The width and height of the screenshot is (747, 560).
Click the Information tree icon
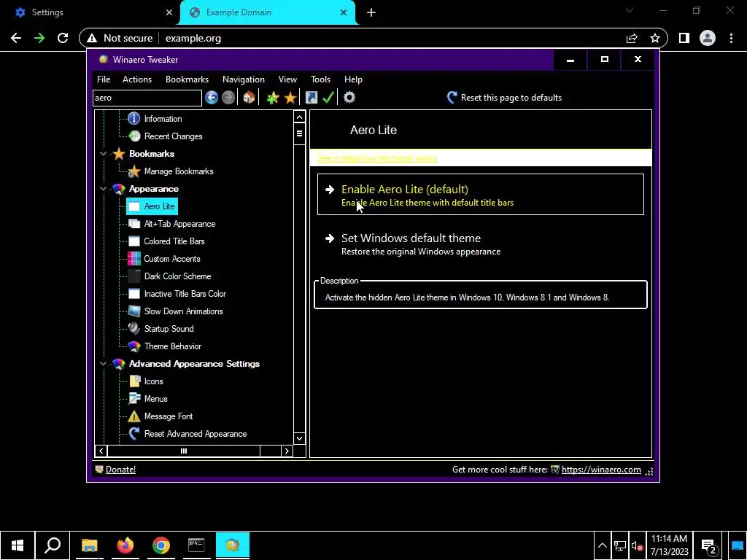[134, 119]
